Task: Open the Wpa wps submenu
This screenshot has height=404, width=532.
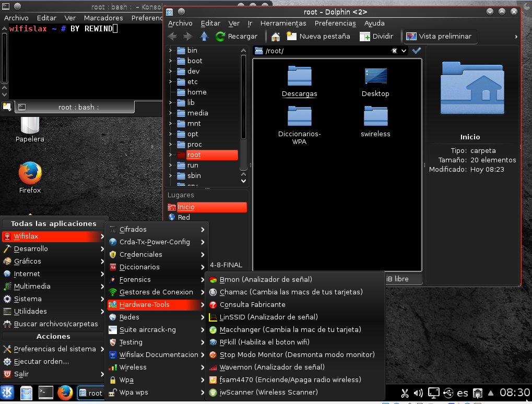Action: click(x=157, y=393)
